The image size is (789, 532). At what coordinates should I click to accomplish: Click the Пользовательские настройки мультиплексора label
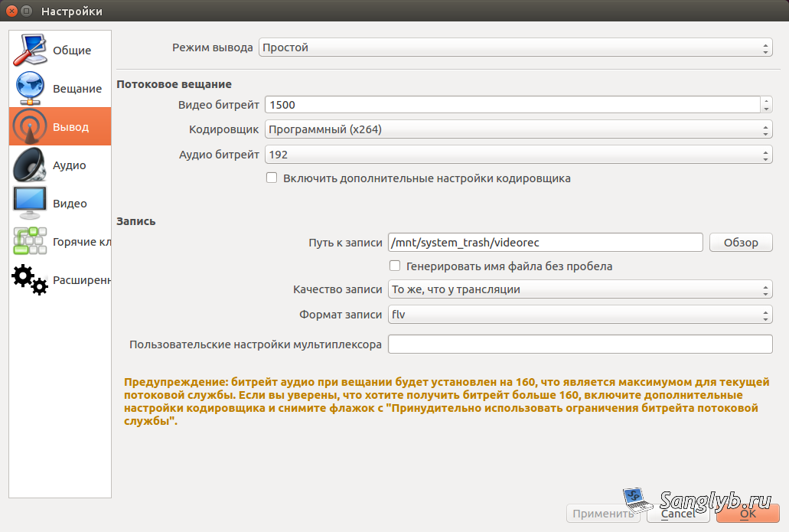click(x=256, y=344)
